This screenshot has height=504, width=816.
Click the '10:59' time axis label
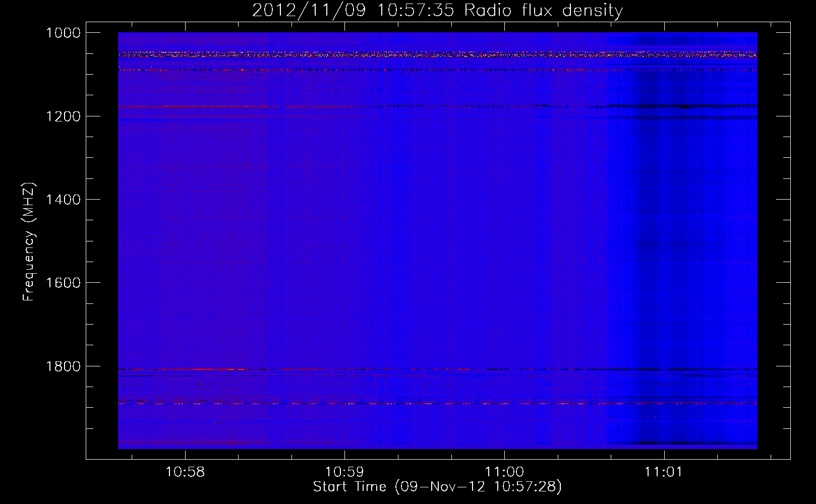344,472
